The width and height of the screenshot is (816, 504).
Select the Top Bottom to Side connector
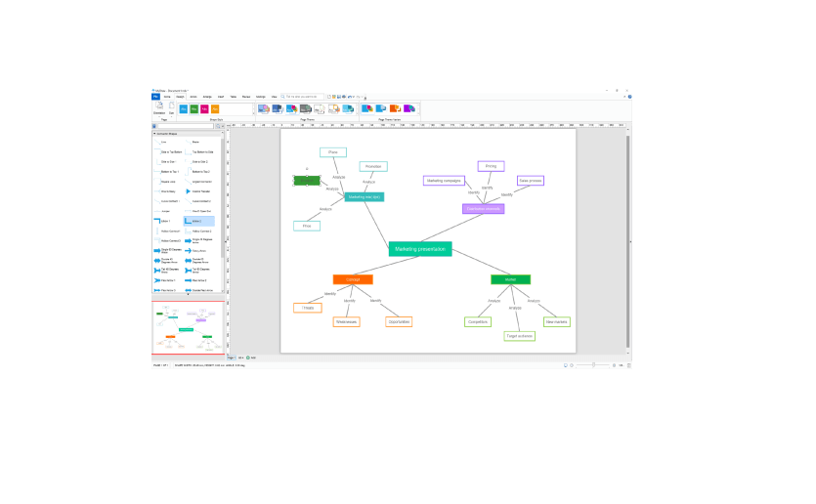(x=199, y=151)
